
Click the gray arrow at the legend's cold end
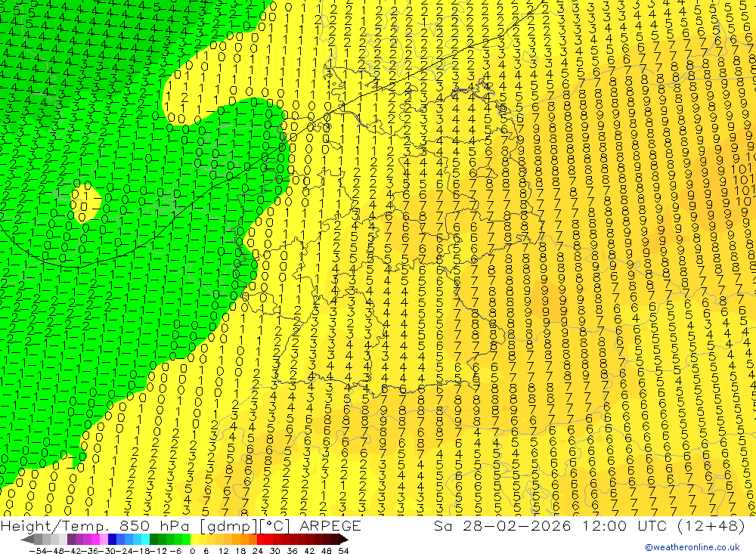(27, 540)
